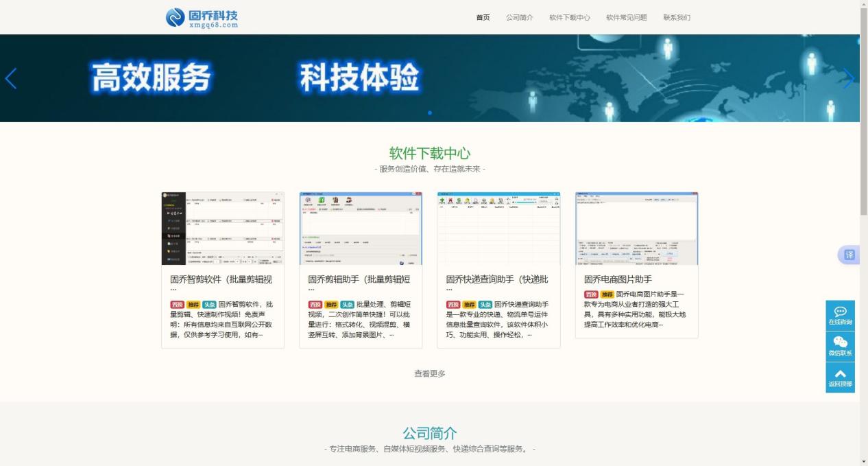The width and height of the screenshot is (868, 466).
Task: Click the 高效服务 科技体验 banner image
Action: 430,78
